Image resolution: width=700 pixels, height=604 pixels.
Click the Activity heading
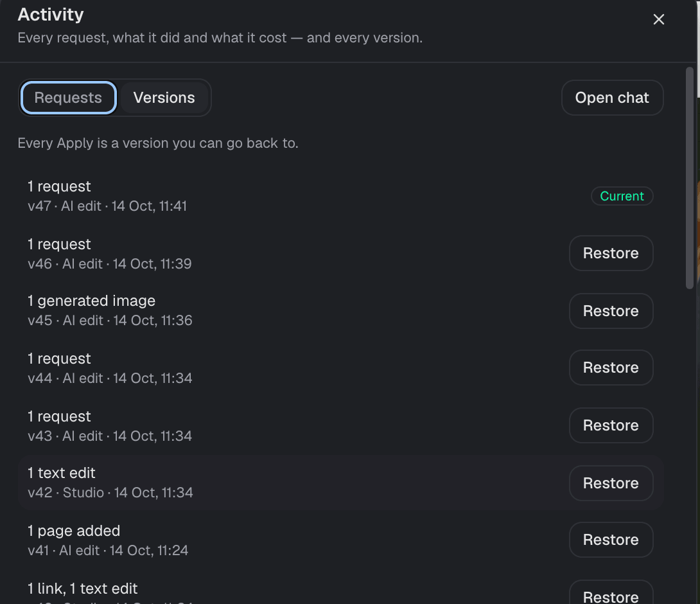(51, 14)
